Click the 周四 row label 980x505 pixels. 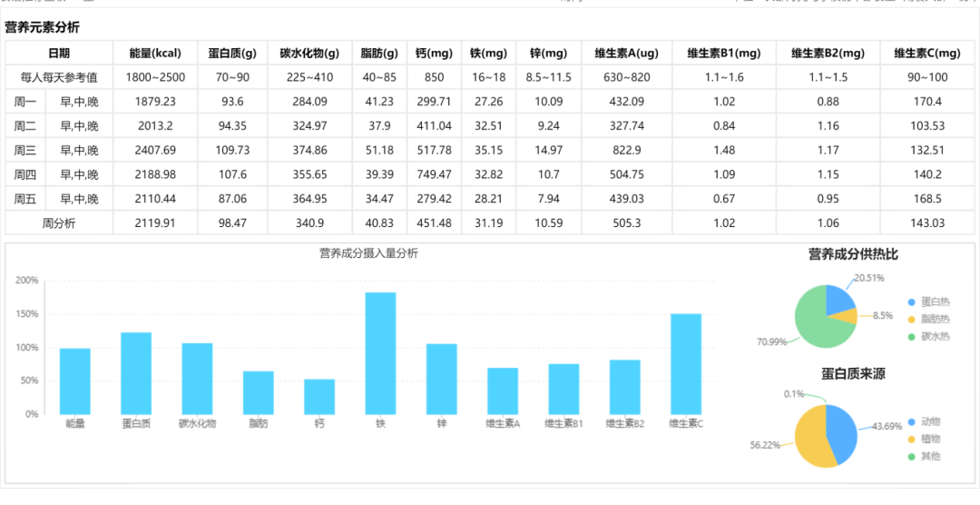coord(25,174)
